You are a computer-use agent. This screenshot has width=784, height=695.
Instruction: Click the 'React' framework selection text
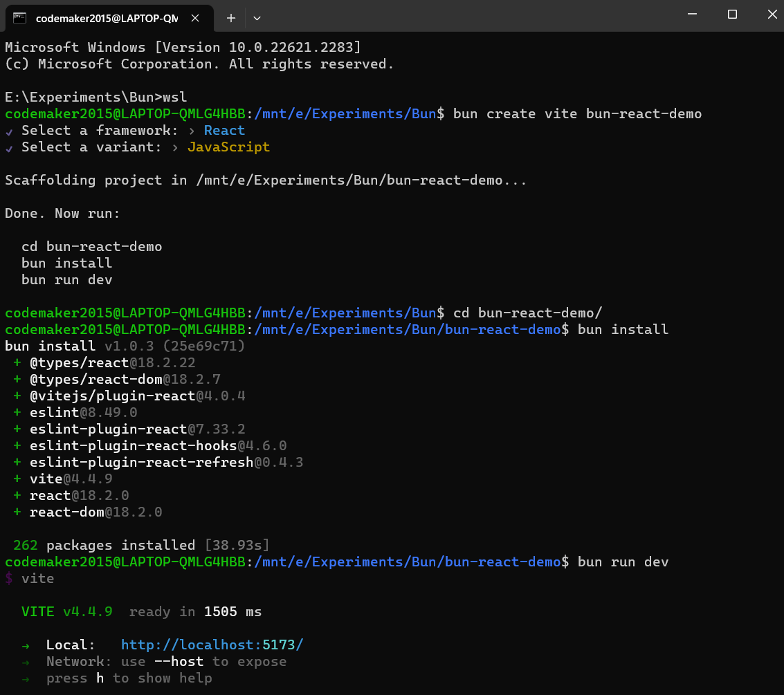coord(224,131)
